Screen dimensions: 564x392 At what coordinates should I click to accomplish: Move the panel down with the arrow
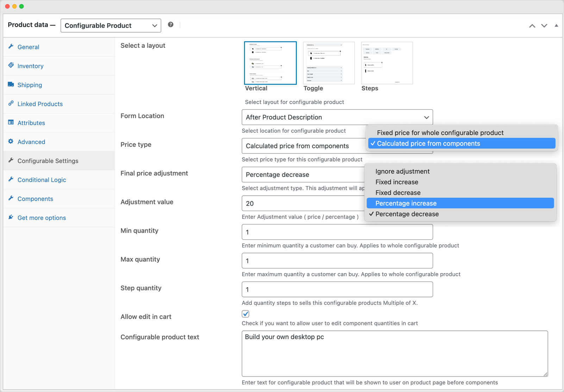click(544, 26)
